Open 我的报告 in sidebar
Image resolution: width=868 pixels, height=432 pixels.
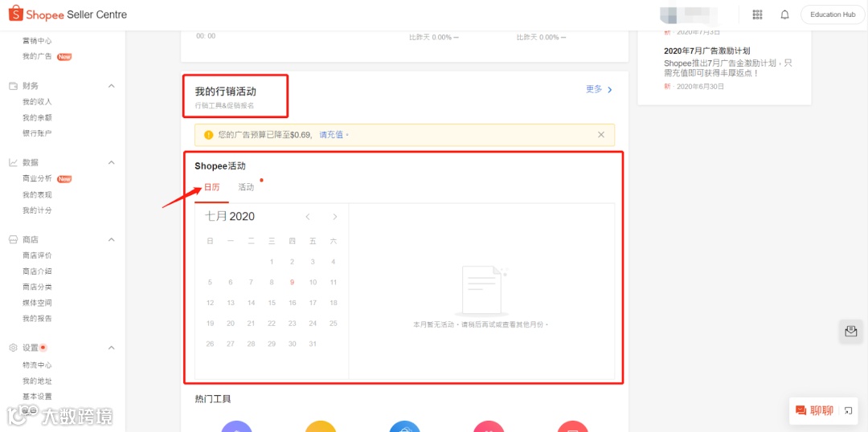pos(37,319)
